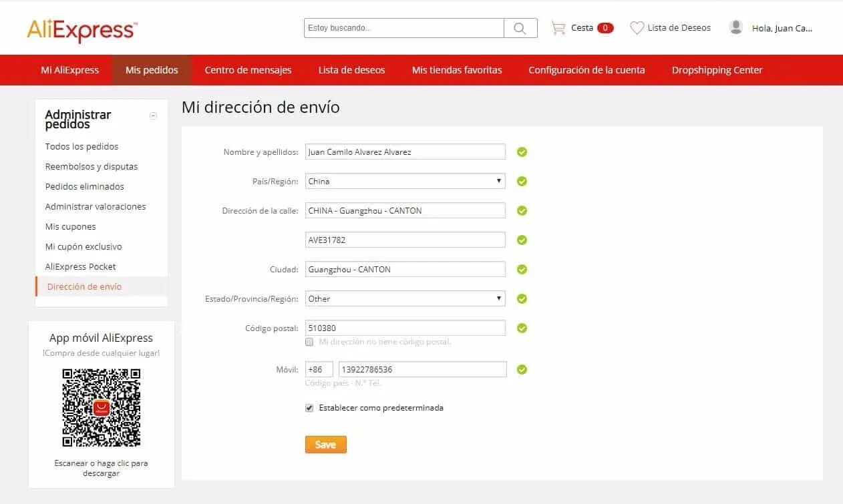Click green checkmark beside Estado/Provincia dropdown
Viewport: 843px width, 504px height.
pos(522,298)
